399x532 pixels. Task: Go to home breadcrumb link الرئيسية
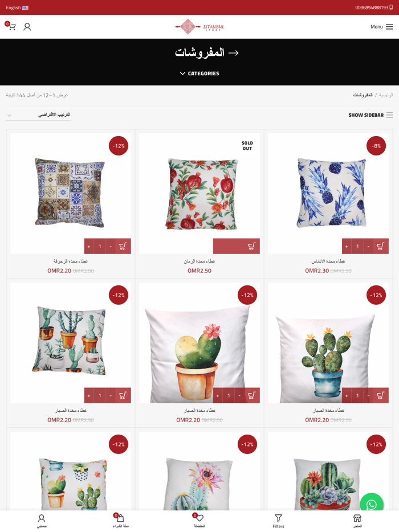[386, 95]
